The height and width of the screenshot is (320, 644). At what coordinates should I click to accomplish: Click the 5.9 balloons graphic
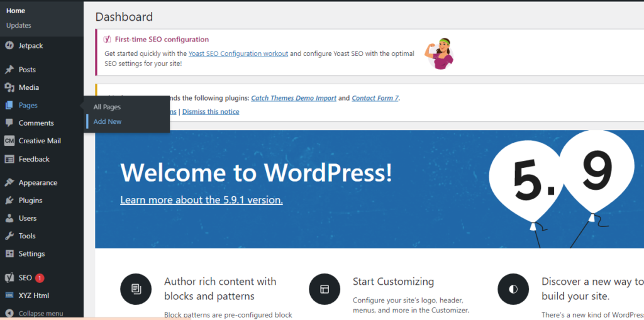563,190
